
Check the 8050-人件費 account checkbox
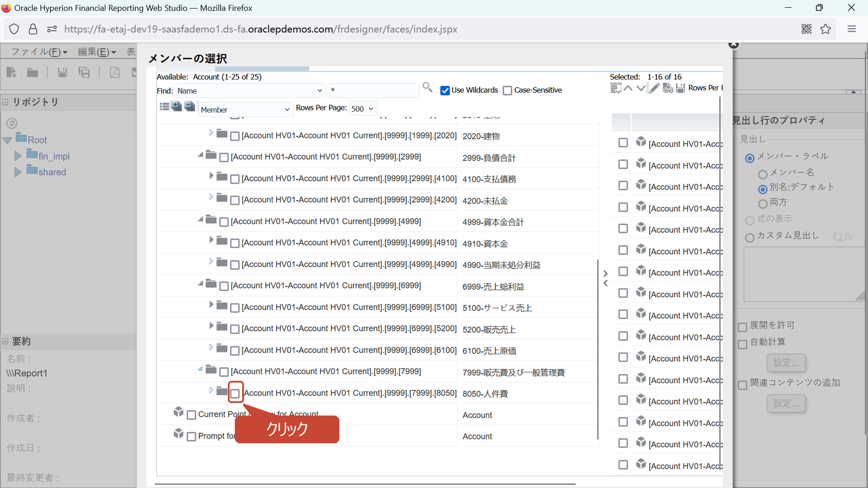coord(235,393)
